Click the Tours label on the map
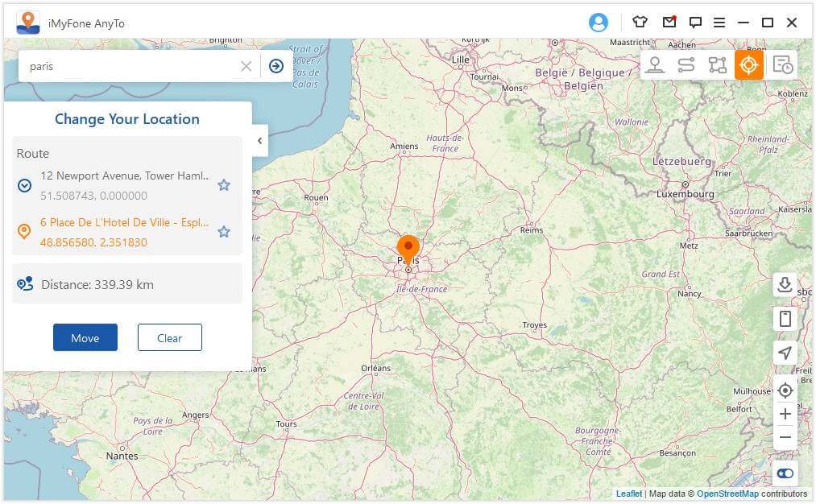Image resolution: width=816 pixels, height=504 pixels. coord(286,424)
